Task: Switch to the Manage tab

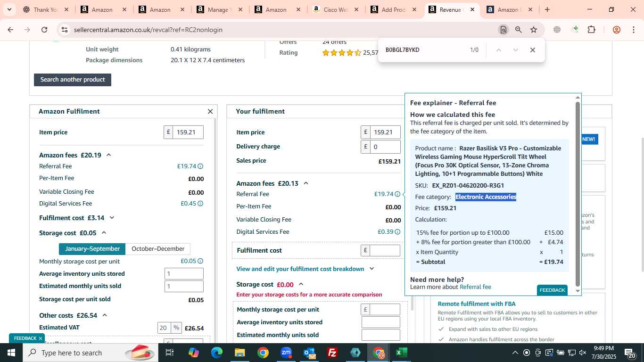Action: click(x=220, y=9)
